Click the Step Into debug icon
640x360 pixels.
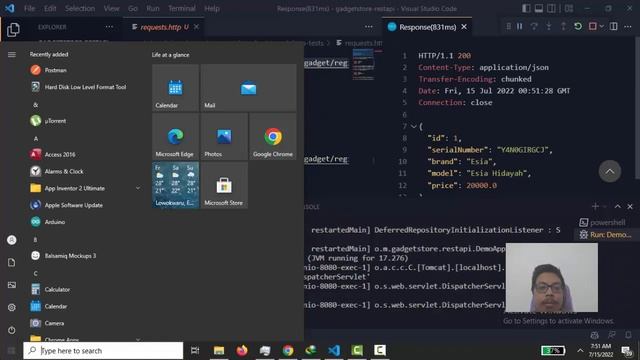(549, 27)
